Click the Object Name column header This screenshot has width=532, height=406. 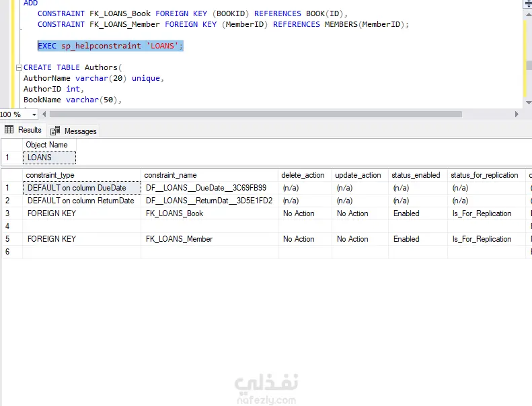(x=49, y=145)
